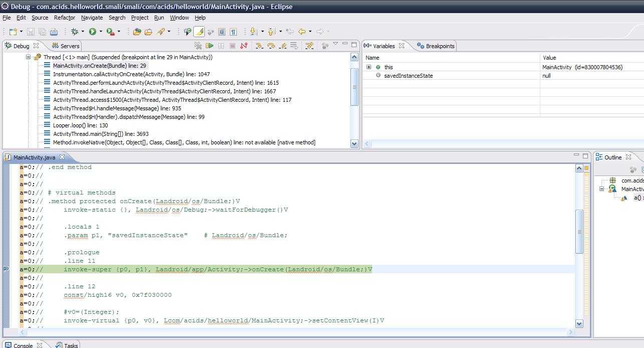
Task: Click the editor vertical scrollbar thumb
Action: 579,231
